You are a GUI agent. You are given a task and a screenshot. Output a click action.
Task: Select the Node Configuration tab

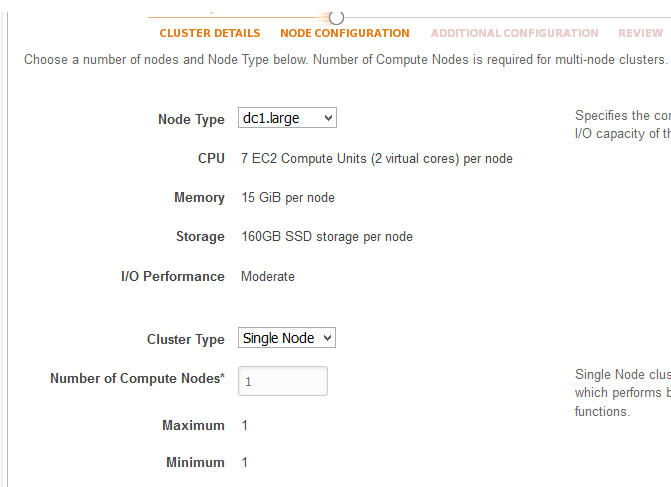(345, 33)
